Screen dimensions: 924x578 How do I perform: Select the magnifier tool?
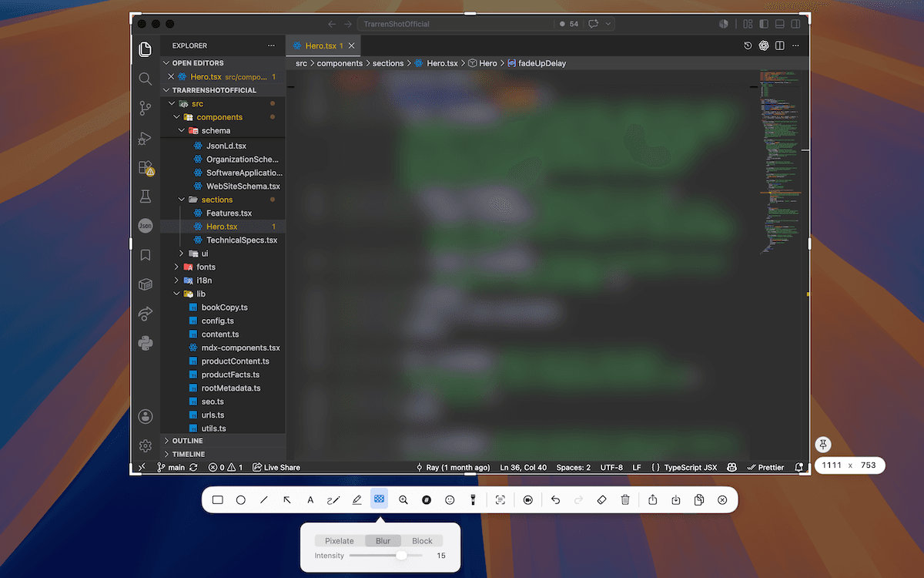click(x=403, y=500)
